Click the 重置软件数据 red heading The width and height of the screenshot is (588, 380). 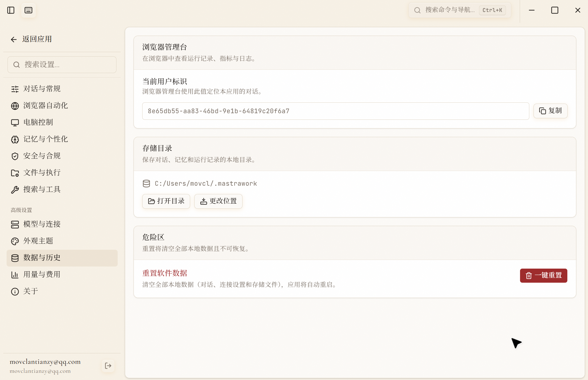coord(165,273)
